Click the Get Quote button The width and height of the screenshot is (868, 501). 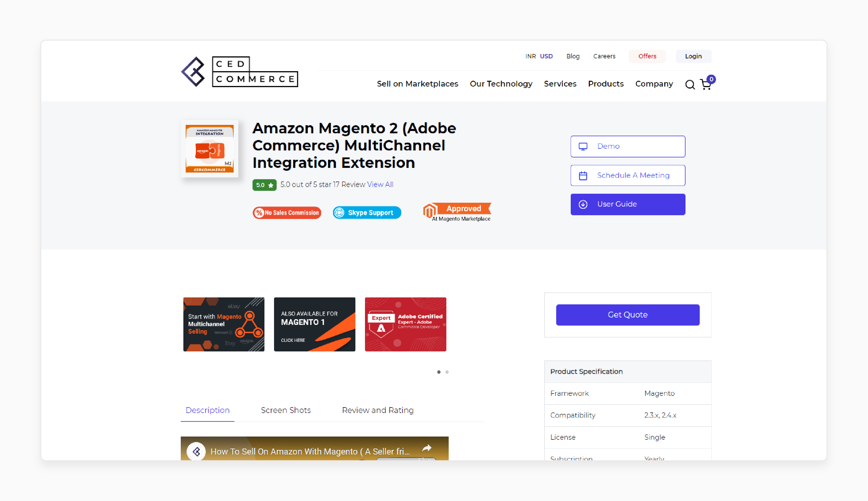[x=627, y=315]
